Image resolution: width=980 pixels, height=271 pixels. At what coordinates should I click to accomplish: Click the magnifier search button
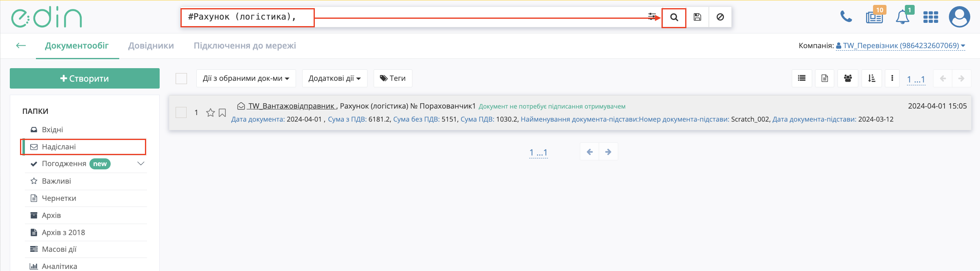(674, 18)
